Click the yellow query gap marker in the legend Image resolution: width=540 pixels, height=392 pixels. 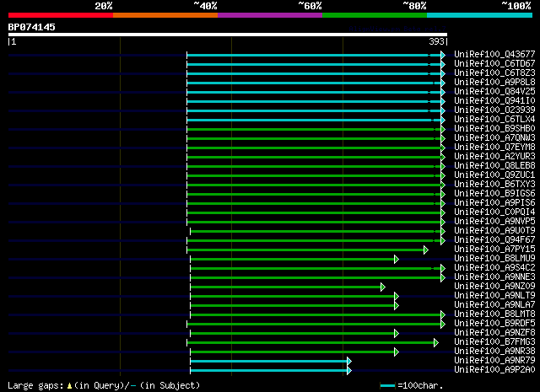(x=69, y=386)
